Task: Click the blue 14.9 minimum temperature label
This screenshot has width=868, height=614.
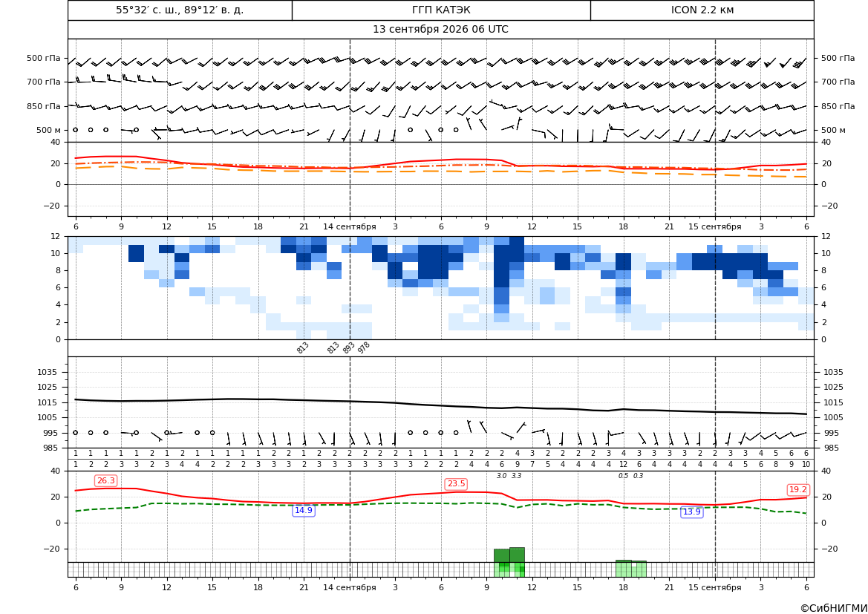Action: coord(304,511)
